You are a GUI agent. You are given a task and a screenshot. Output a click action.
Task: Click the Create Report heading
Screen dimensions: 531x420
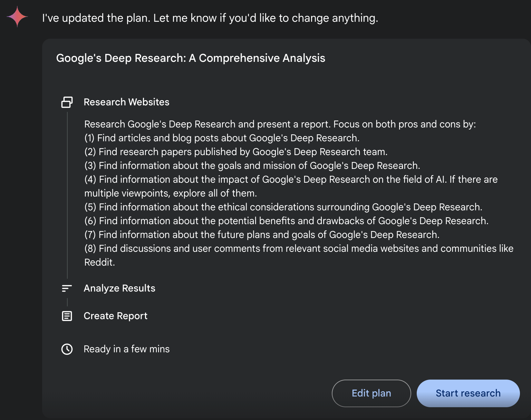(x=116, y=316)
